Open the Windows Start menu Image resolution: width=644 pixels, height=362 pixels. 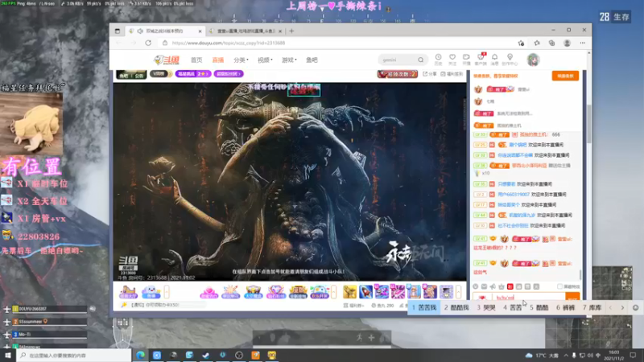(x=8, y=356)
